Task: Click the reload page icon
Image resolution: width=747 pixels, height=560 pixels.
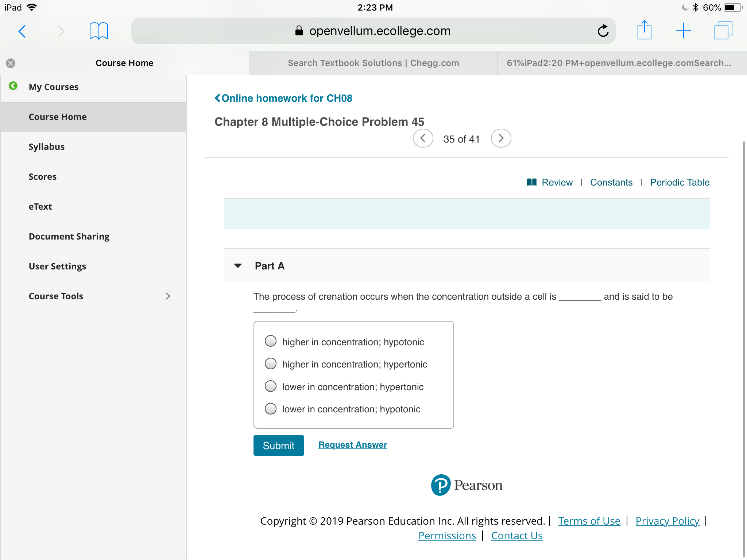Action: 604,31
